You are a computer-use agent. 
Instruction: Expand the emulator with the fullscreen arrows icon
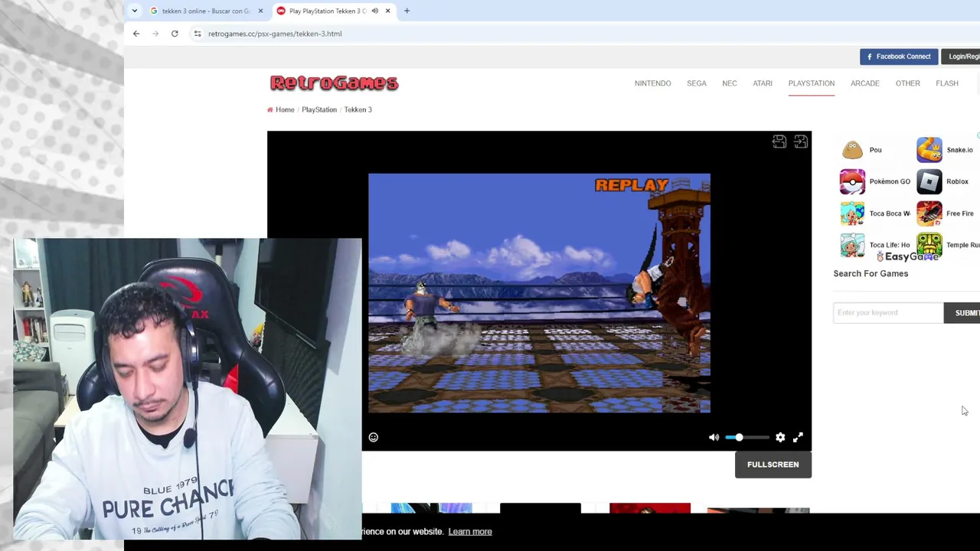click(x=798, y=437)
